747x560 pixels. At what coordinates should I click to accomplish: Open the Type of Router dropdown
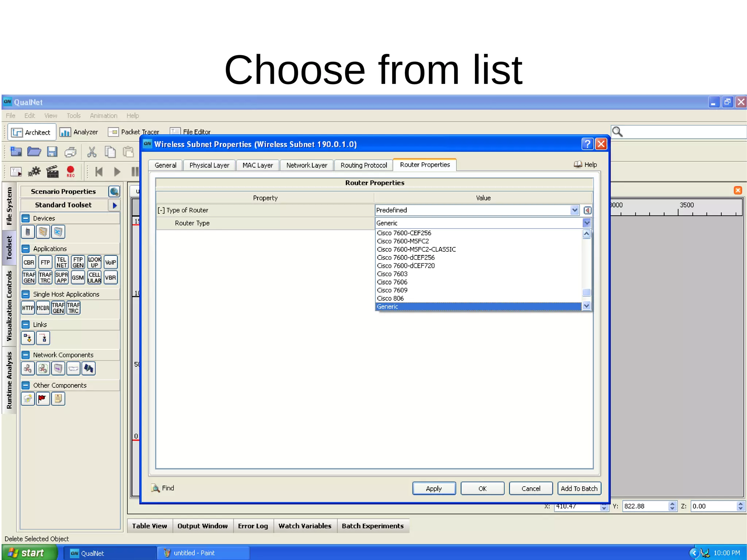tap(574, 210)
